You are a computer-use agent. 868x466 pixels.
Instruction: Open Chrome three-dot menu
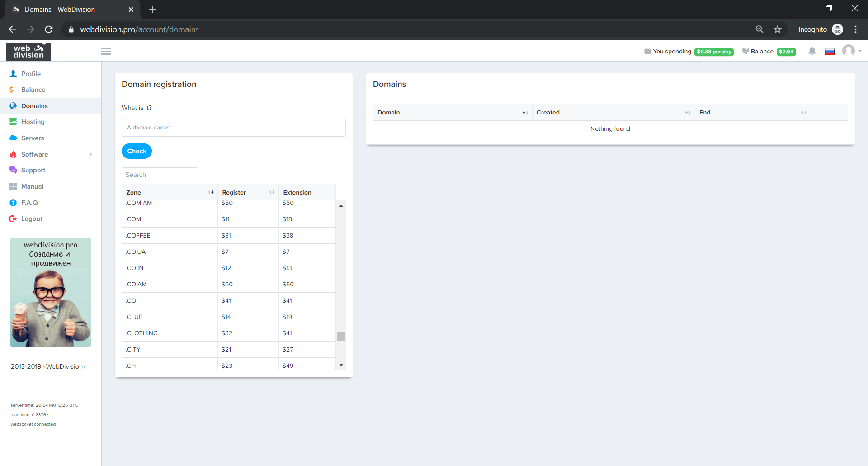click(x=855, y=29)
